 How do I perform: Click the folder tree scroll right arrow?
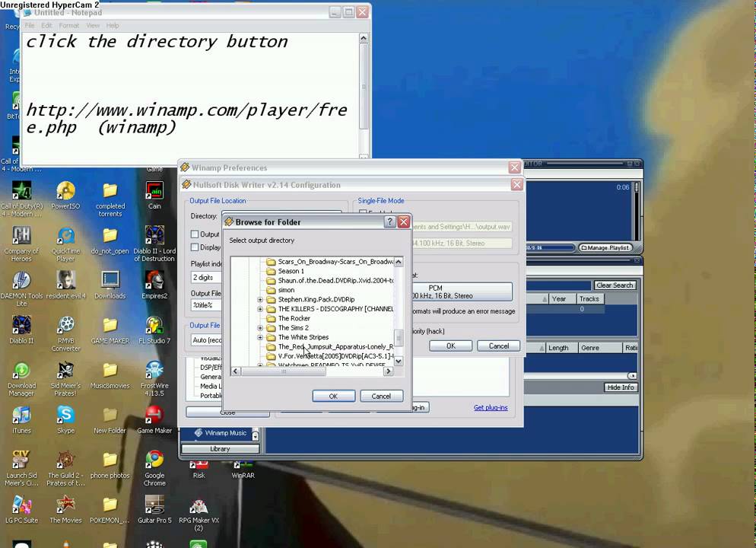(388, 371)
